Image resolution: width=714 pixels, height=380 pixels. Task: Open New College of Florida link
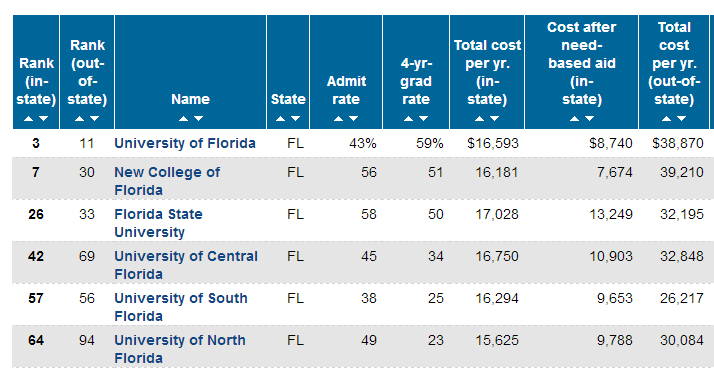(167, 181)
